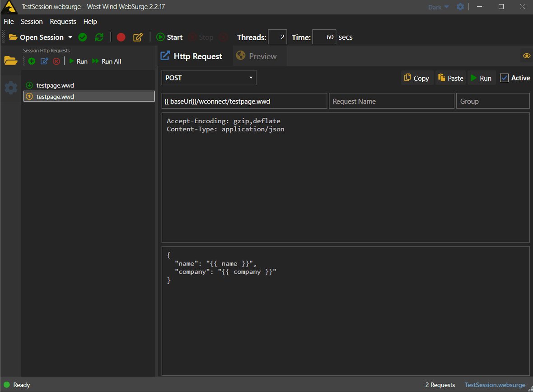Click the 2 Requests status text
The image size is (533, 392).
click(x=440, y=385)
